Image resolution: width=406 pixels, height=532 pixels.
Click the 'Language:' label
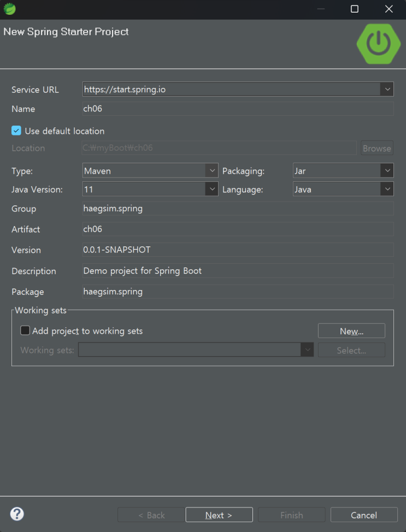click(243, 190)
